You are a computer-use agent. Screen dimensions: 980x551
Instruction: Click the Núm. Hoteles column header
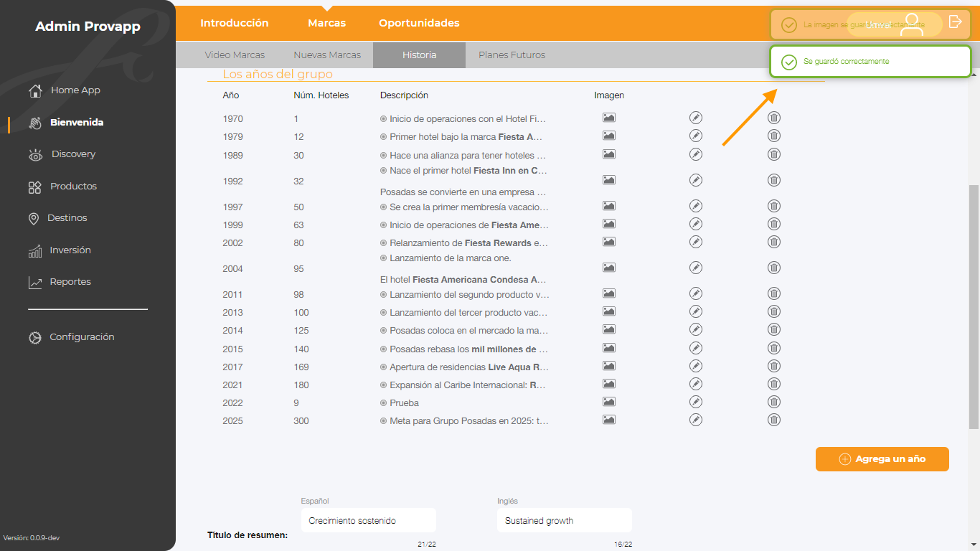coord(321,95)
